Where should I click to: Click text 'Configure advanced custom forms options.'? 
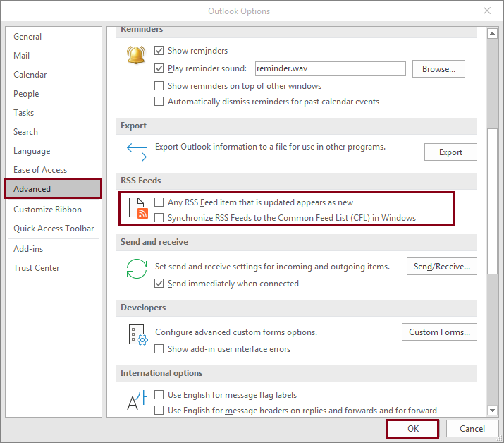[236, 332]
